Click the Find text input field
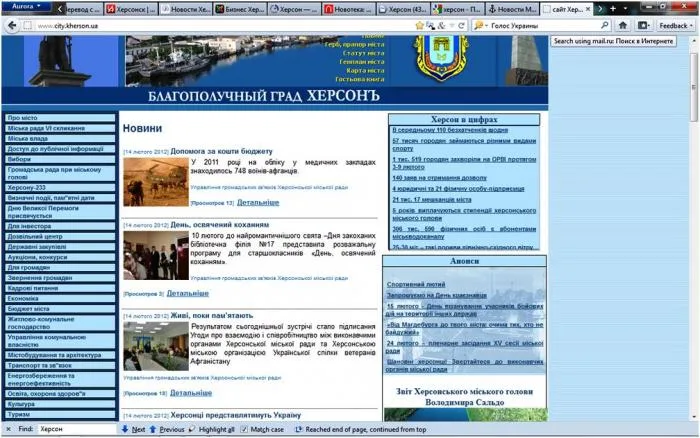The width and height of the screenshot is (700, 438). pyautogui.click(x=77, y=429)
